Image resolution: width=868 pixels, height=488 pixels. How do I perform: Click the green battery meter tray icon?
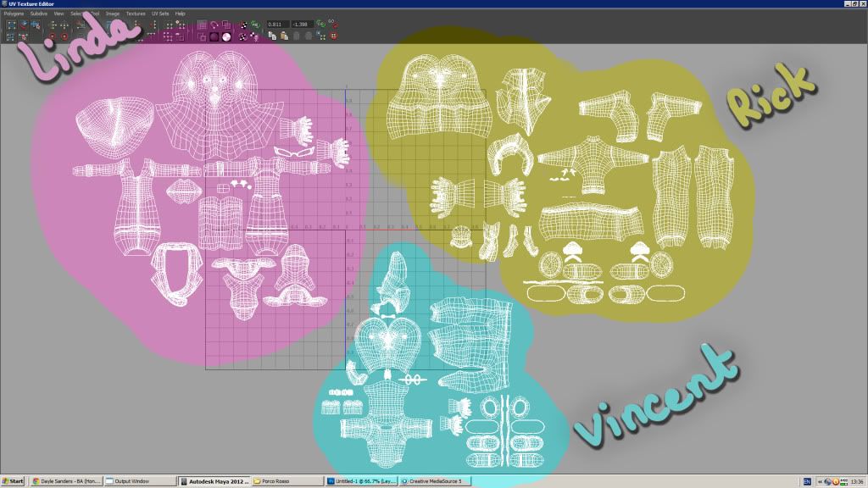pos(843,482)
